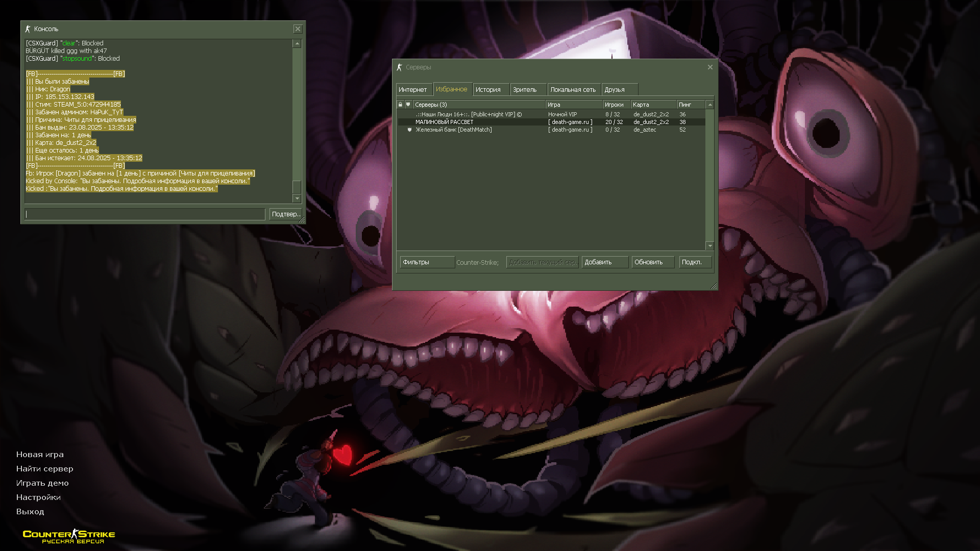Click the Добавить button
Image resolution: width=980 pixels, height=551 pixels.
point(605,262)
